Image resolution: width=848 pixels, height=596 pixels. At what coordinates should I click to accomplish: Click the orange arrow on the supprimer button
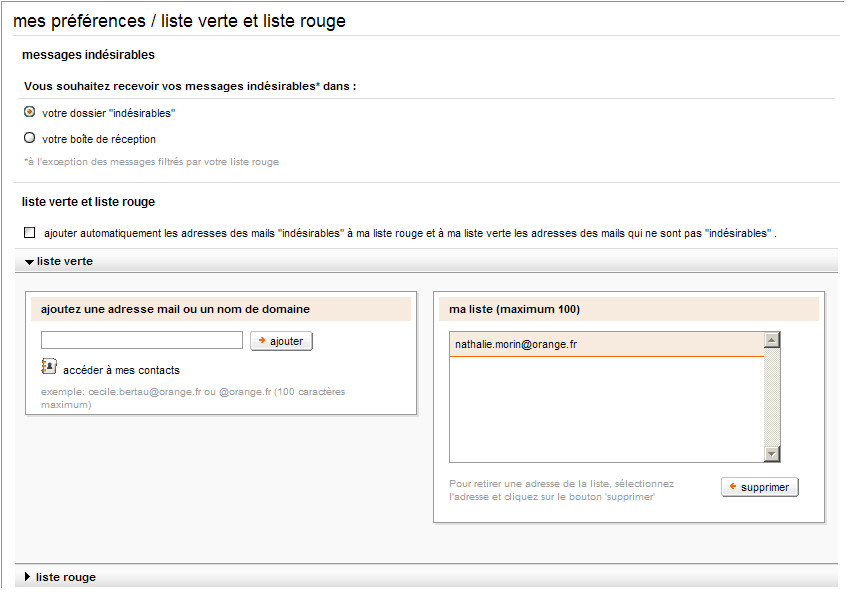pos(733,486)
